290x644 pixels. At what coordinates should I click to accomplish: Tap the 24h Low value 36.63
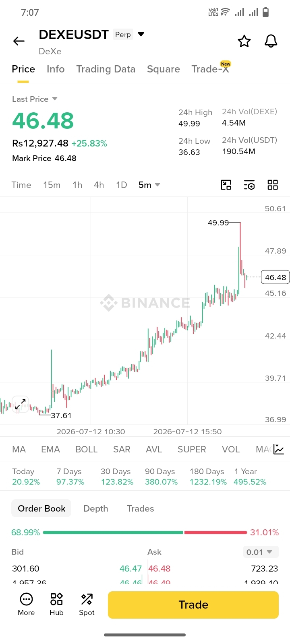(189, 152)
